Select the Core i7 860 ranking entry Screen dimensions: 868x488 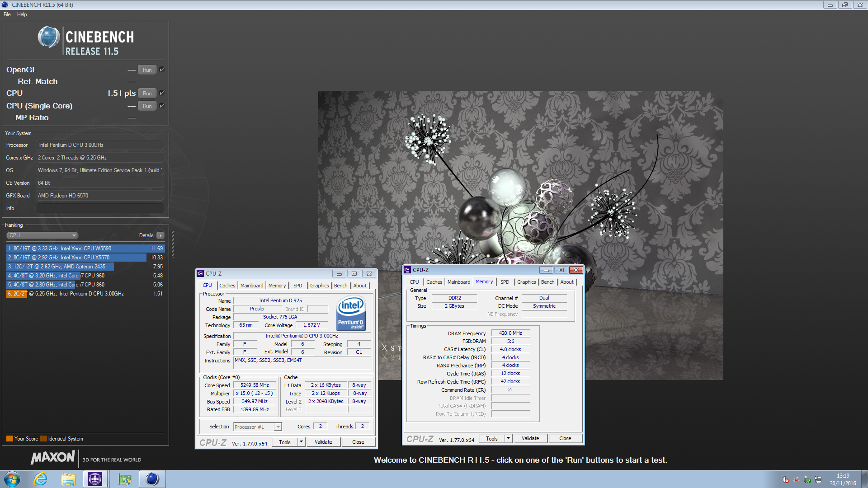[85, 285]
